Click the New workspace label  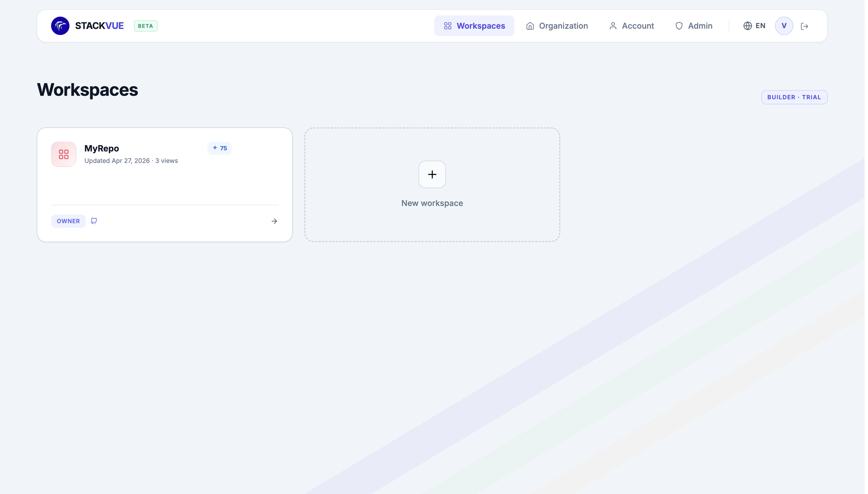(x=432, y=203)
